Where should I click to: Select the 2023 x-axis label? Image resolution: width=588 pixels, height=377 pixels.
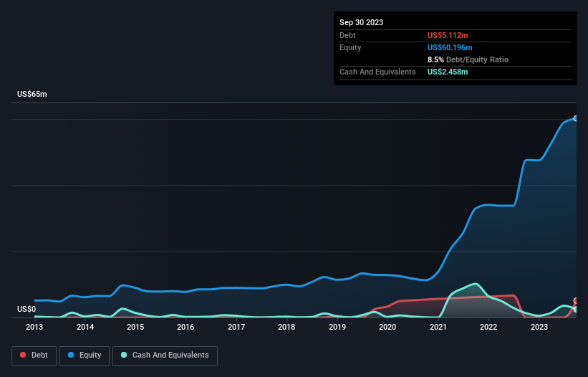click(x=539, y=327)
